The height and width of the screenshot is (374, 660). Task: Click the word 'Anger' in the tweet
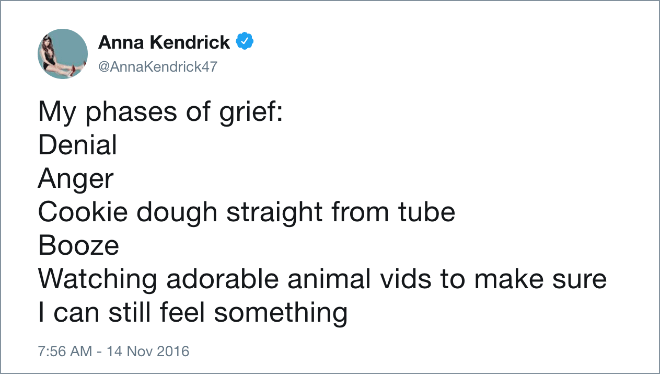coord(76,180)
